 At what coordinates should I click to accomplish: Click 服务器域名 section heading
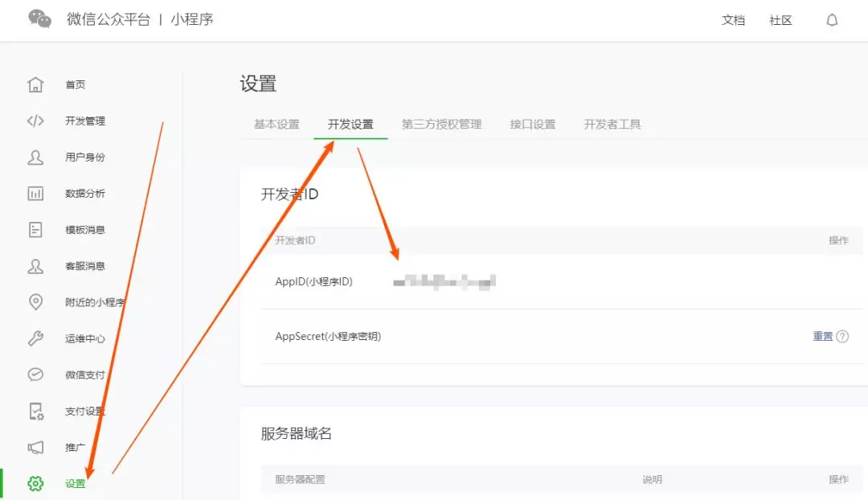pos(296,433)
